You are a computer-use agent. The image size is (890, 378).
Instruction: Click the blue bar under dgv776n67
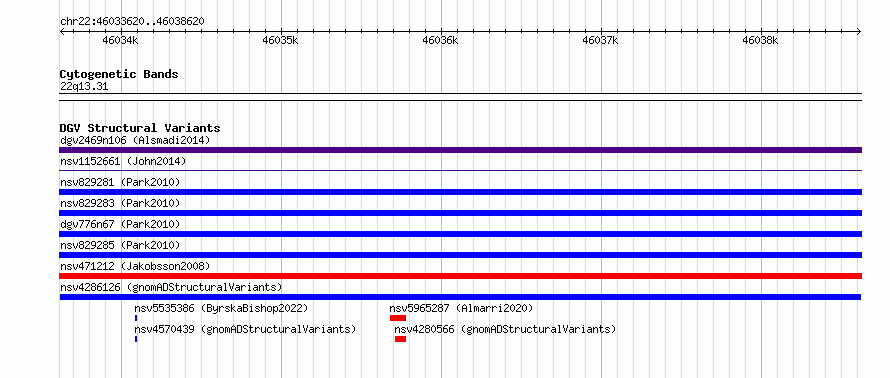[x=460, y=234]
